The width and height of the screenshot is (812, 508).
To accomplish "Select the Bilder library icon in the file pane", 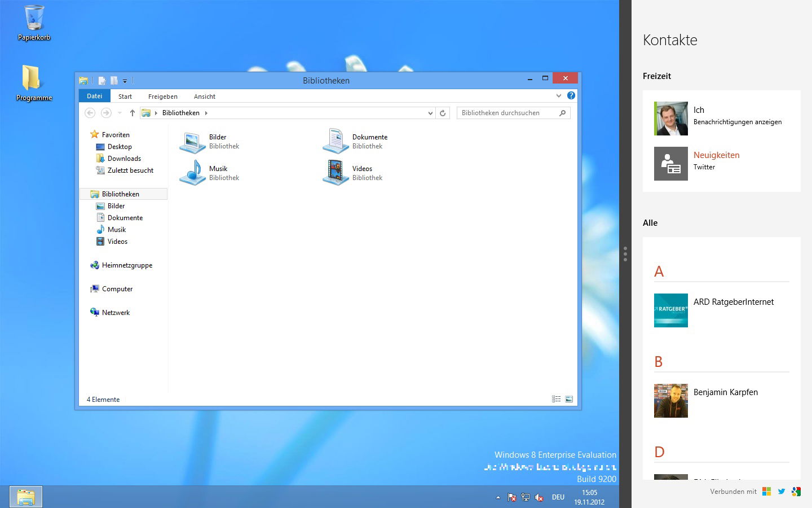I will point(192,142).
